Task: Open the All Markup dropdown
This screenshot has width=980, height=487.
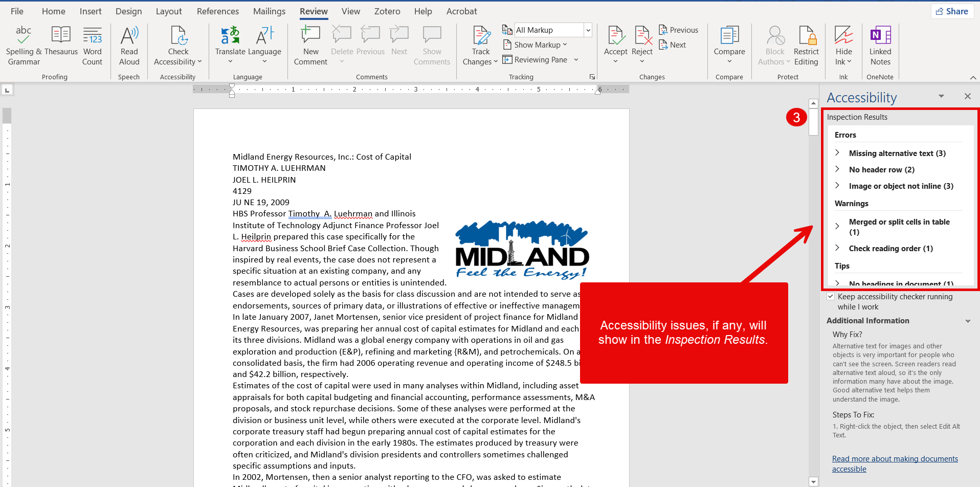Action: click(x=588, y=30)
